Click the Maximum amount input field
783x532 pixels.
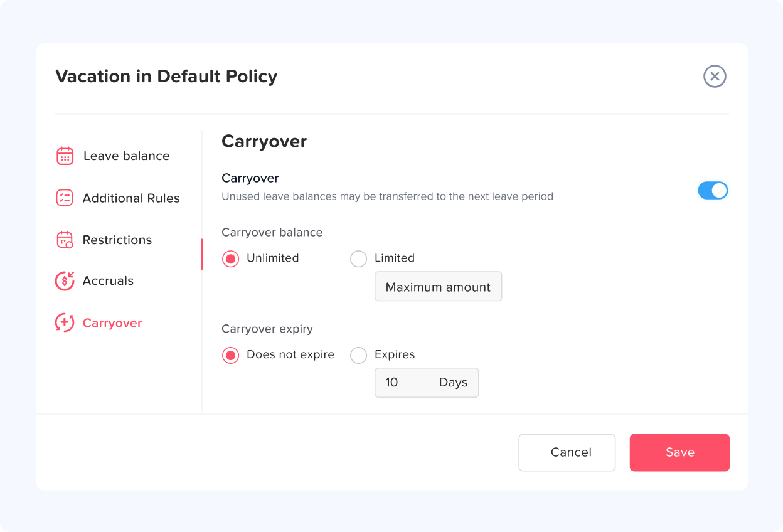(438, 287)
